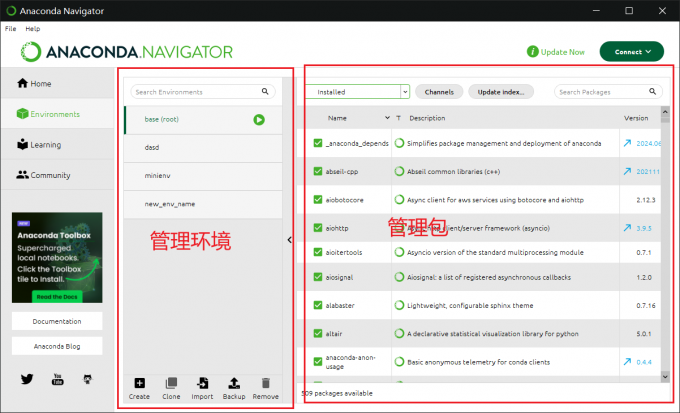Click the type circle icon for alabaster
This screenshot has width=680, height=413.
coord(399,305)
